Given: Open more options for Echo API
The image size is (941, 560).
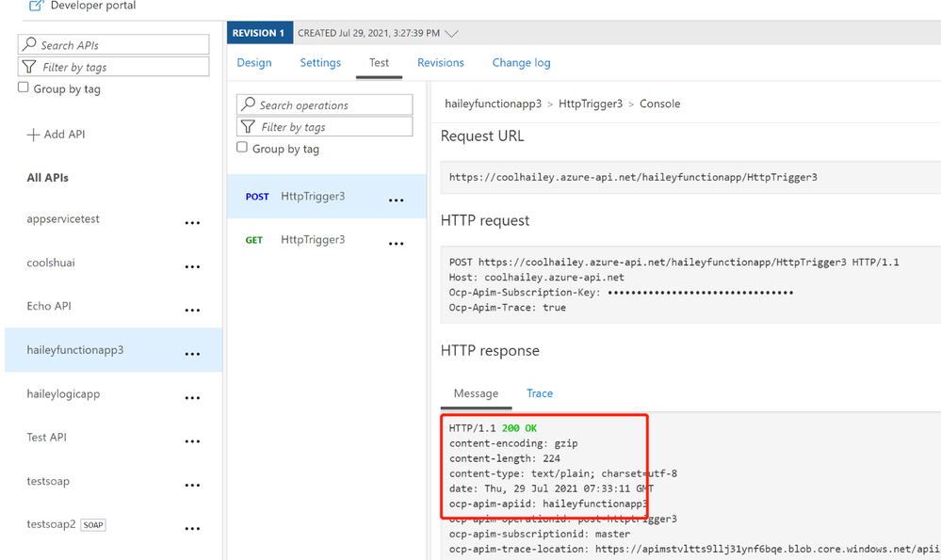Looking at the screenshot, I should click(x=192, y=310).
